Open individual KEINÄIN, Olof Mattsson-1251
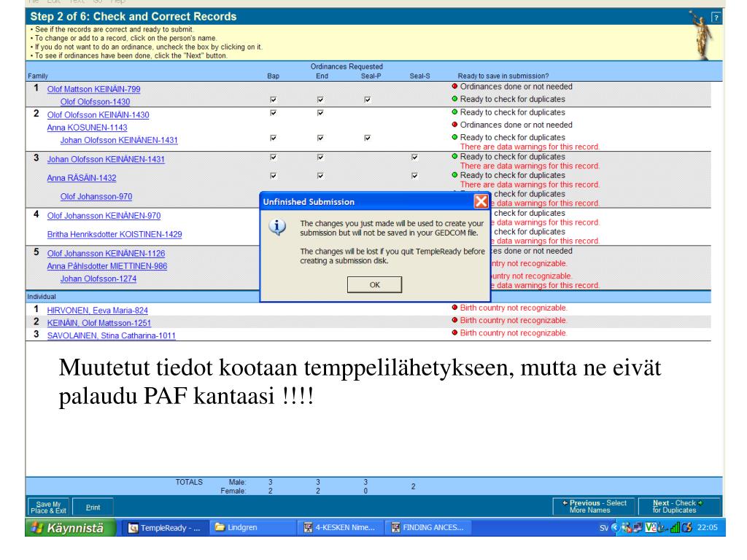 point(99,323)
